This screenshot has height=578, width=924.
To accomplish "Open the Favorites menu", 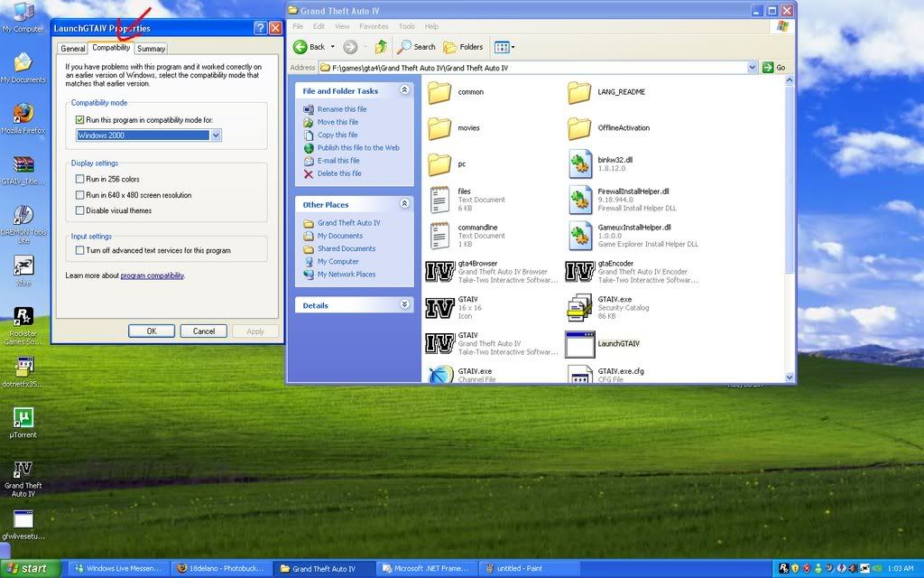I will click(x=374, y=26).
